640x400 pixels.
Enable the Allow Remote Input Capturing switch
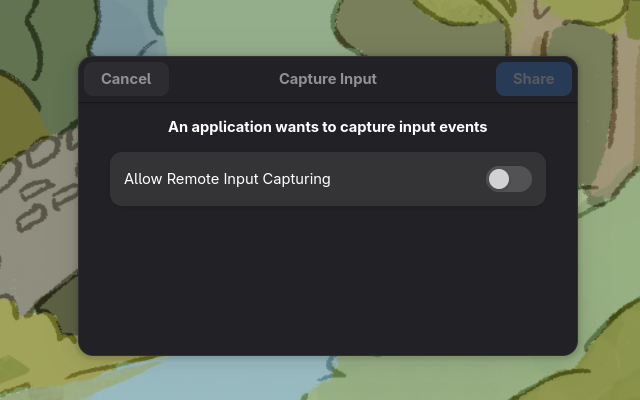(x=508, y=179)
